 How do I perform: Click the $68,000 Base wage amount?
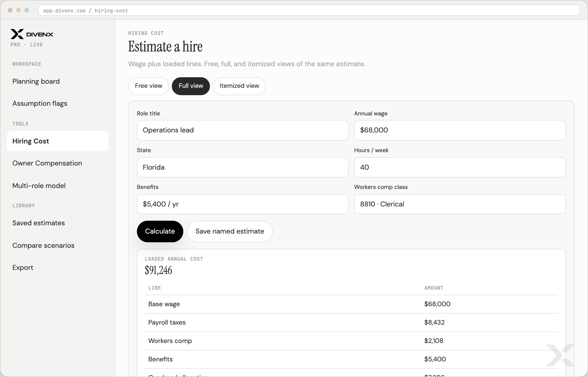(x=437, y=304)
